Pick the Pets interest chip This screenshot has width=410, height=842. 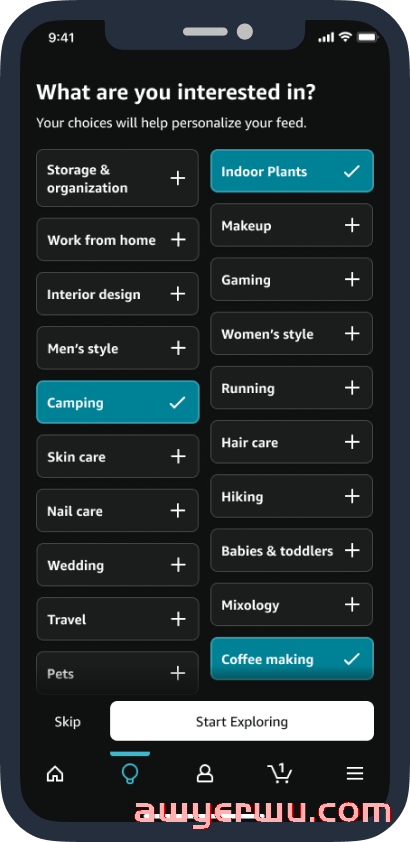pos(118,673)
